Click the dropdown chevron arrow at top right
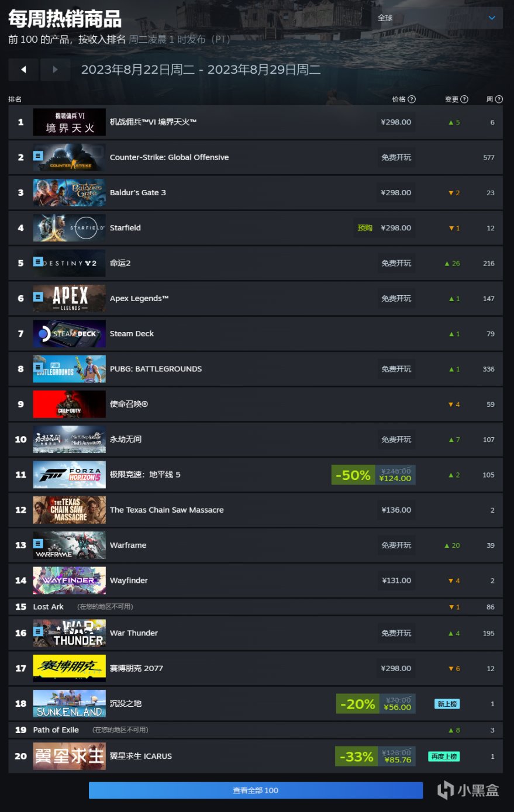Viewport: 514px width, 812px height. coord(492,18)
